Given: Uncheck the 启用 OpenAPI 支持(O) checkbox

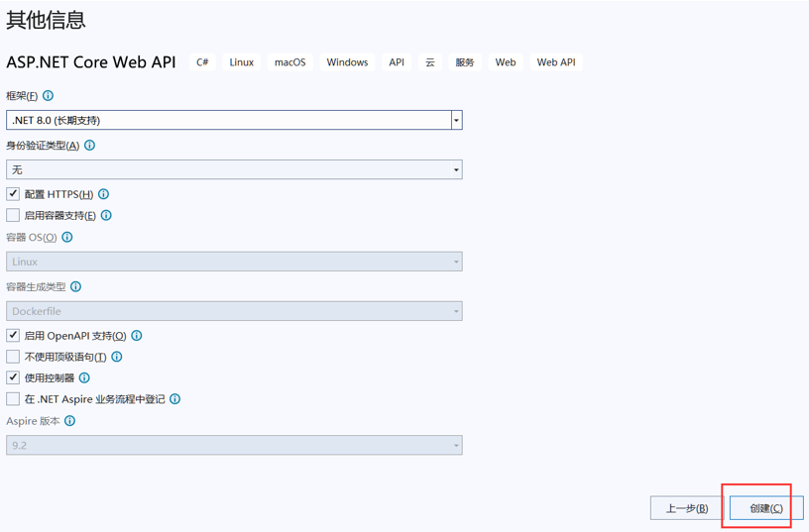Looking at the screenshot, I should pos(13,335).
